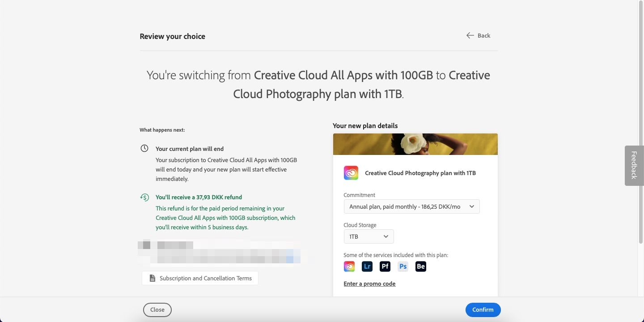The image size is (644, 322).
Task: Open the Feedback side tab
Action: [x=634, y=165]
